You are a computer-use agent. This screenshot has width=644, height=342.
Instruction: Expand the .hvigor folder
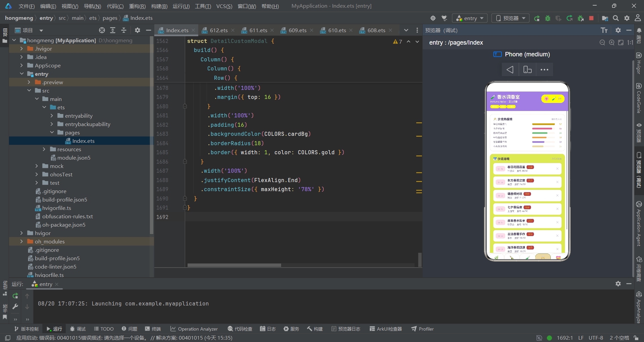pos(21,49)
